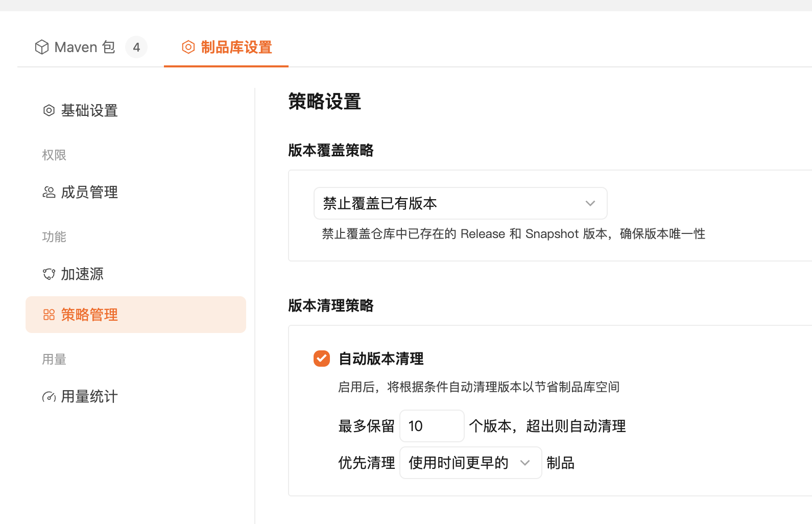Click the 功能 sidebar group label

click(54, 236)
